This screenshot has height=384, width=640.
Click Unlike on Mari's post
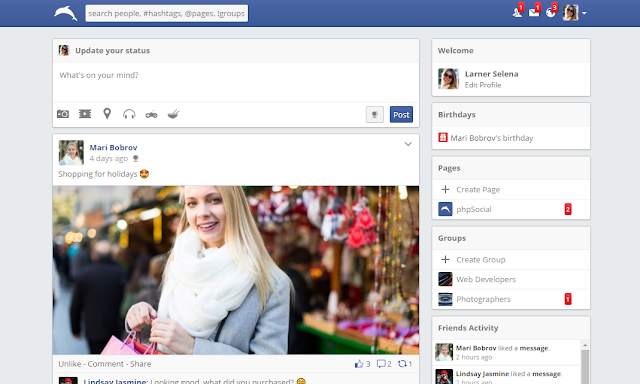70,364
